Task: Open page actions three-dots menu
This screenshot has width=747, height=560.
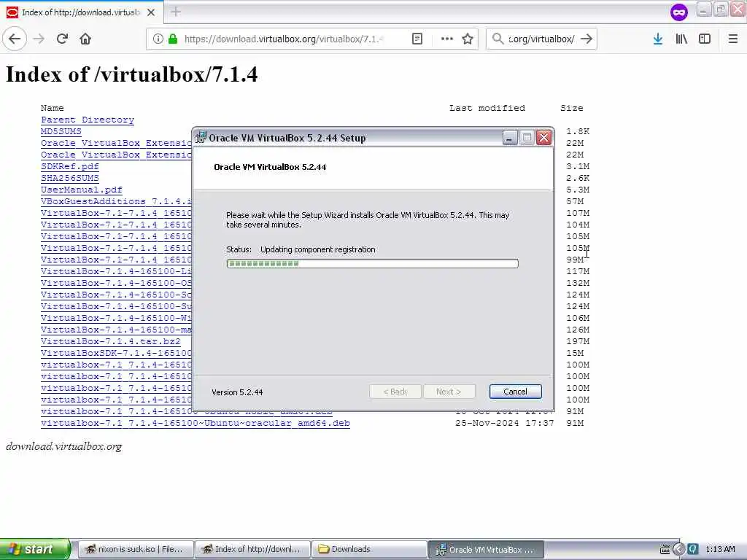Action: click(447, 39)
